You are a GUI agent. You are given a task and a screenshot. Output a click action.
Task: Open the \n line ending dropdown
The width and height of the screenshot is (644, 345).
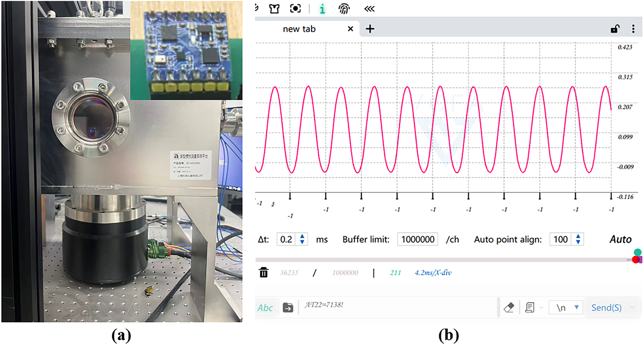[x=566, y=307]
